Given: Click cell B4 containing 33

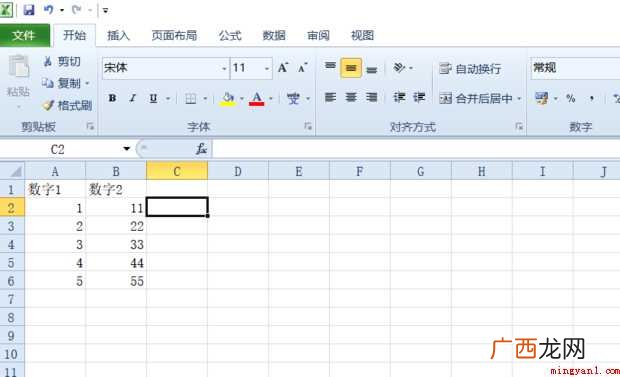Looking at the screenshot, I should pos(116,244).
